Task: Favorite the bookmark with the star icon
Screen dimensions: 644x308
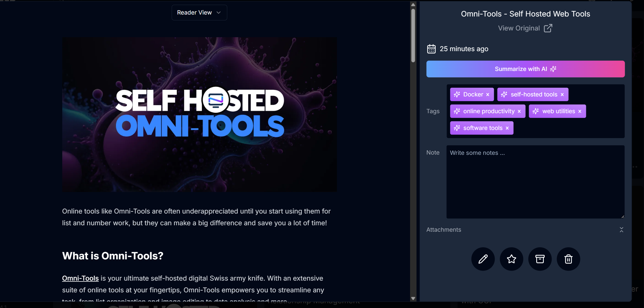Action: click(511, 259)
